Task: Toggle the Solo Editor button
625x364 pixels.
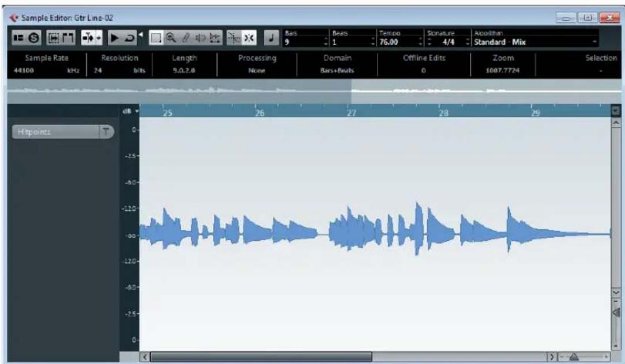Action: tap(34, 38)
